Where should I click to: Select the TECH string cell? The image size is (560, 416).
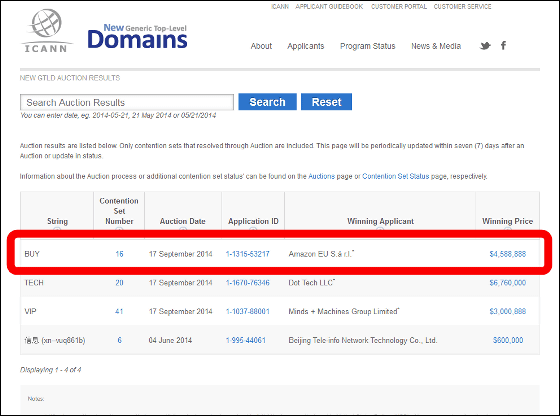pos(34,283)
